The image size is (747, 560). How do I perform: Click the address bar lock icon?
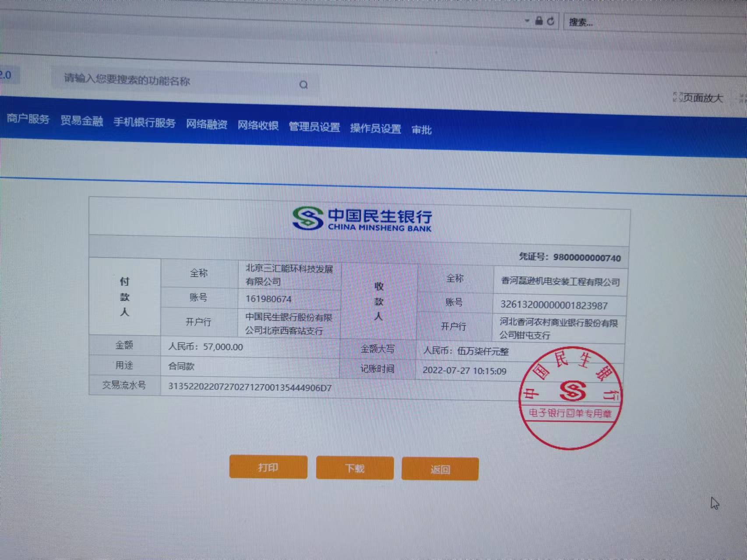(539, 21)
